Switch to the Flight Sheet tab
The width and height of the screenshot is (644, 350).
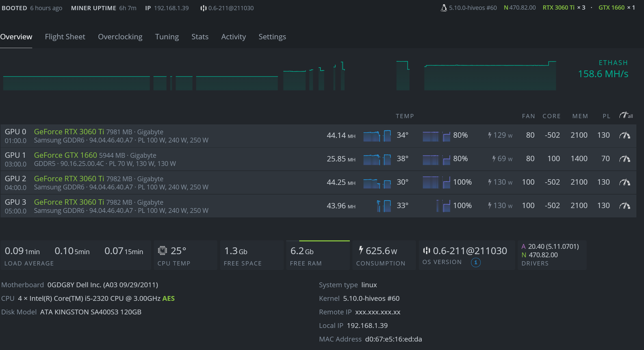pyautogui.click(x=65, y=37)
